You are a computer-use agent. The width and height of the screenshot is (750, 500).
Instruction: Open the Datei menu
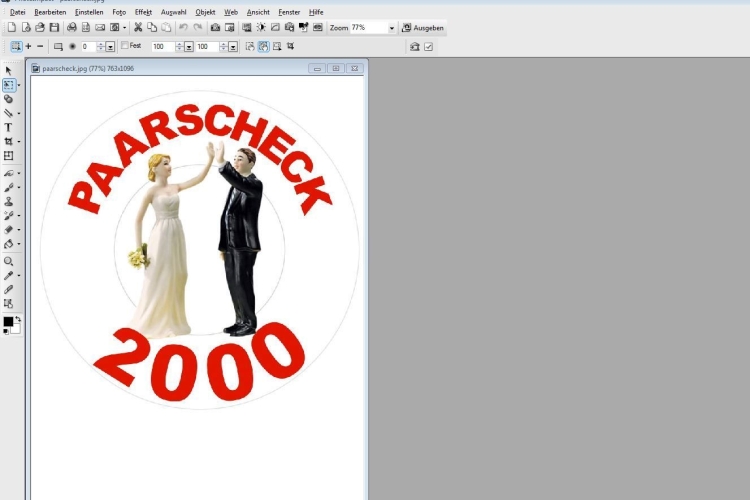tap(18, 12)
